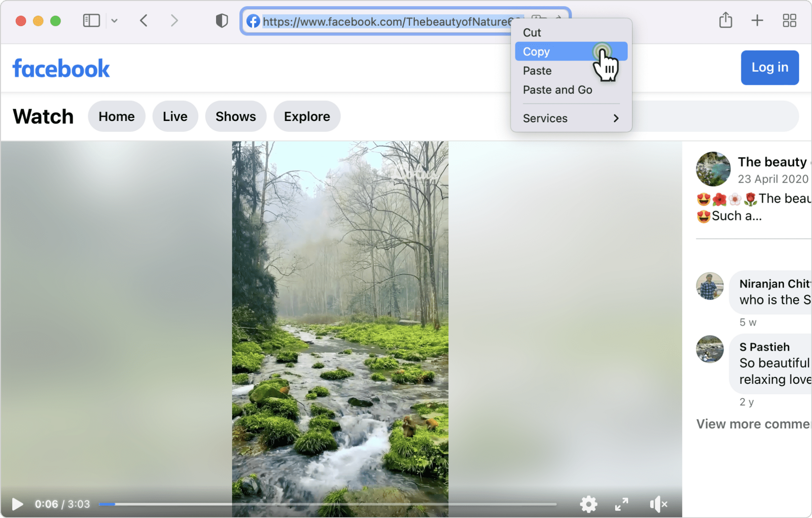Unmute the video sound
This screenshot has width=812, height=518.
tap(658, 504)
